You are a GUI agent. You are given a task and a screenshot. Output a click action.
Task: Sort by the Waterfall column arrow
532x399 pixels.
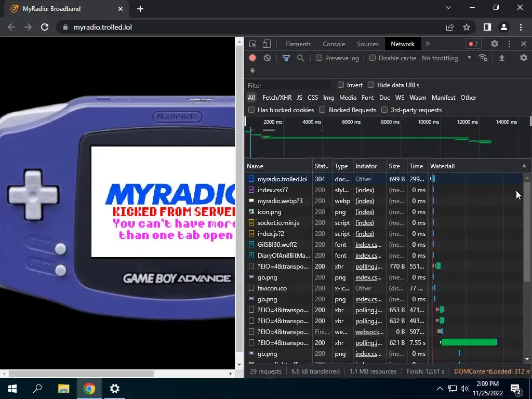(524, 166)
